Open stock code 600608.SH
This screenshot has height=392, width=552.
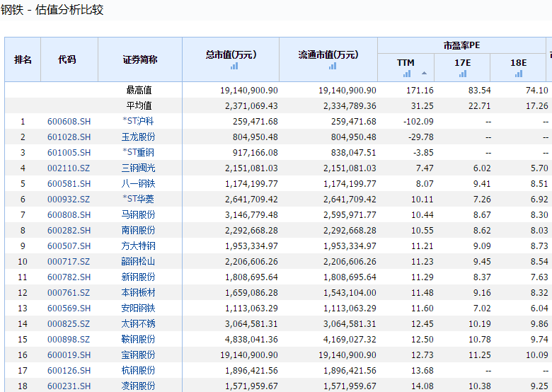[69, 122]
